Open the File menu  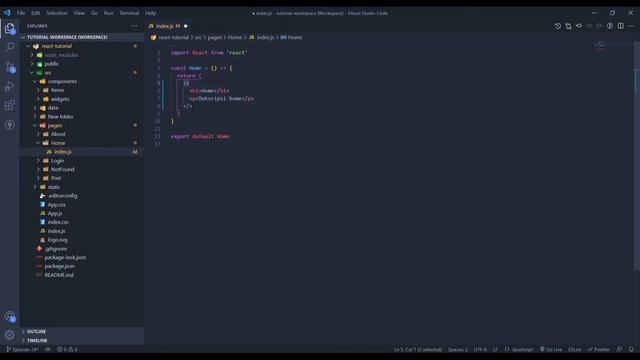point(21,13)
